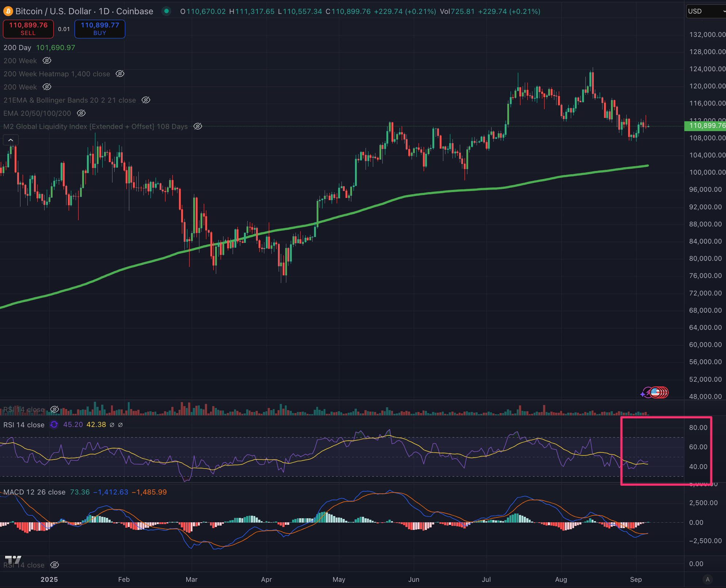Unhide the EMA 20/50/100/200 indicator

[x=81, y=113]
